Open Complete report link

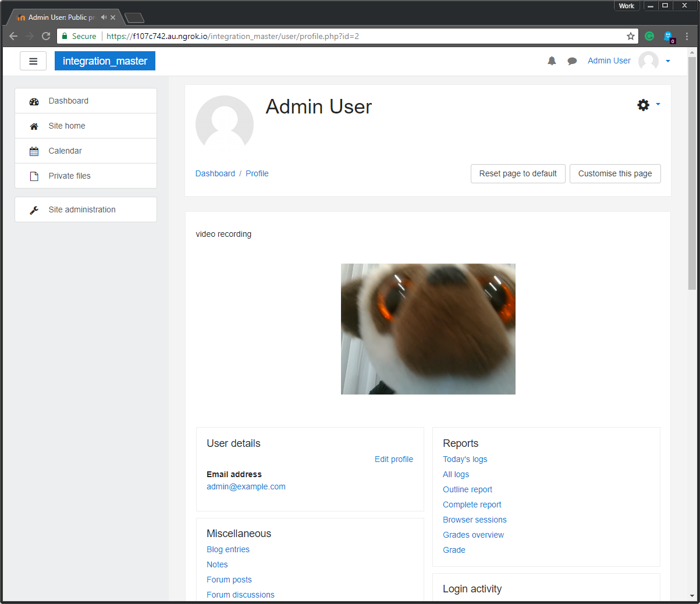472,504
